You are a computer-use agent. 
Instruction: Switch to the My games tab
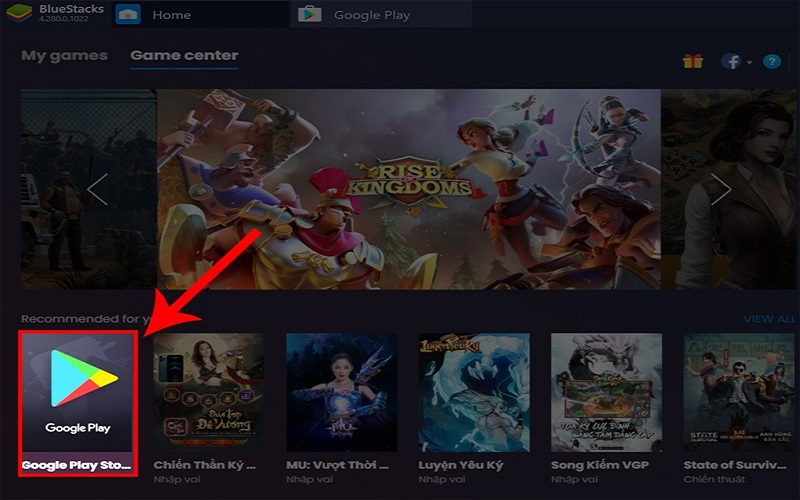(64, 56)
